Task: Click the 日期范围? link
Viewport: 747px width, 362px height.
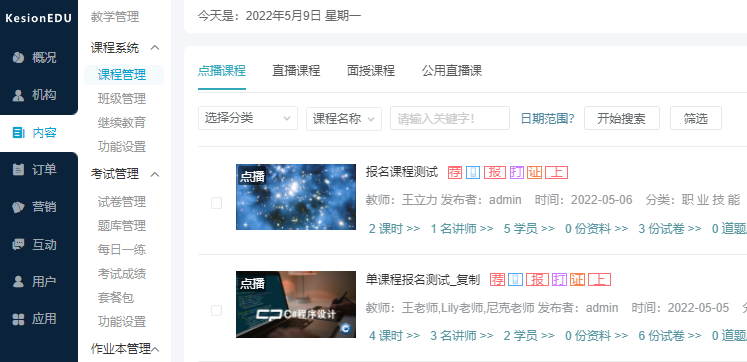Action: (547, 119)
